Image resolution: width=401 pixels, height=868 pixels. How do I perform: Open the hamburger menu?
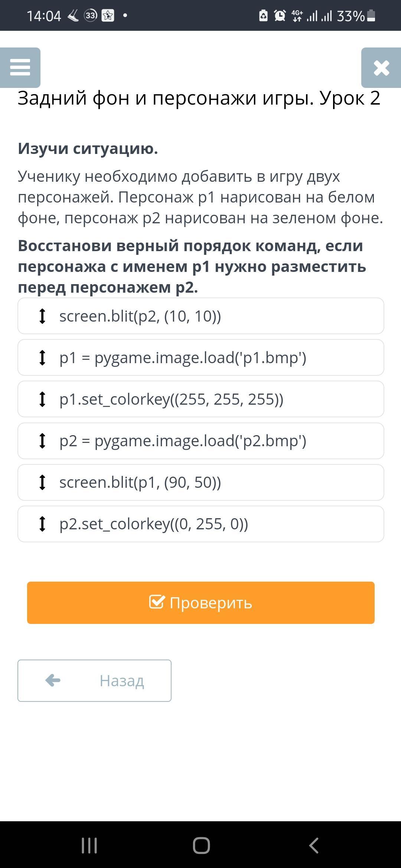pos(20,68)
